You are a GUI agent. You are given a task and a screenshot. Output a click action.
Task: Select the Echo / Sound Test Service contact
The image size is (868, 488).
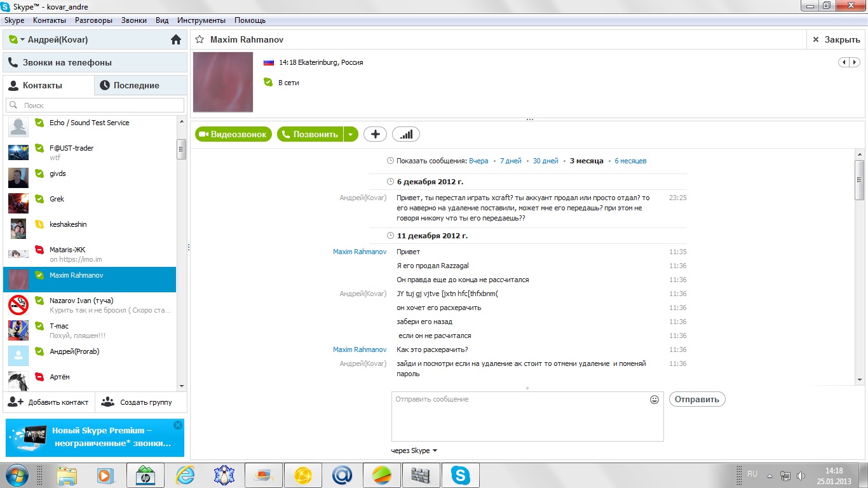pyautogui.click(x=90, y=127)
